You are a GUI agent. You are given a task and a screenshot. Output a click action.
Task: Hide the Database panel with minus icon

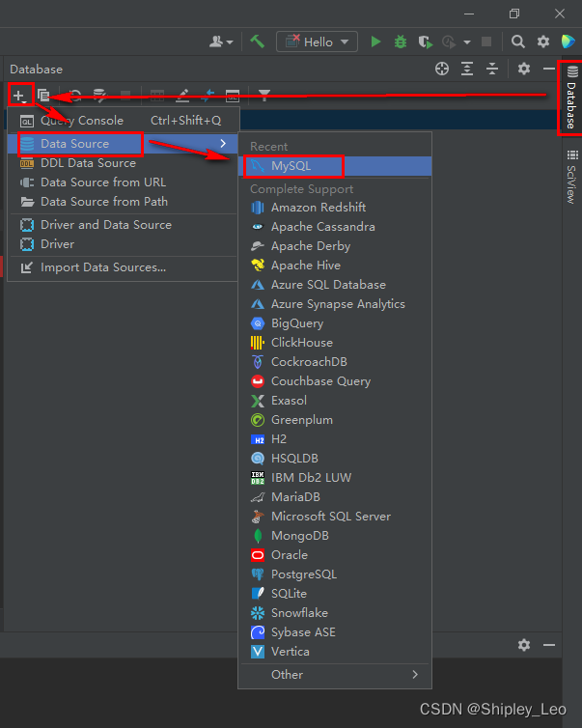pyautogui.click(x=549, y=70)
